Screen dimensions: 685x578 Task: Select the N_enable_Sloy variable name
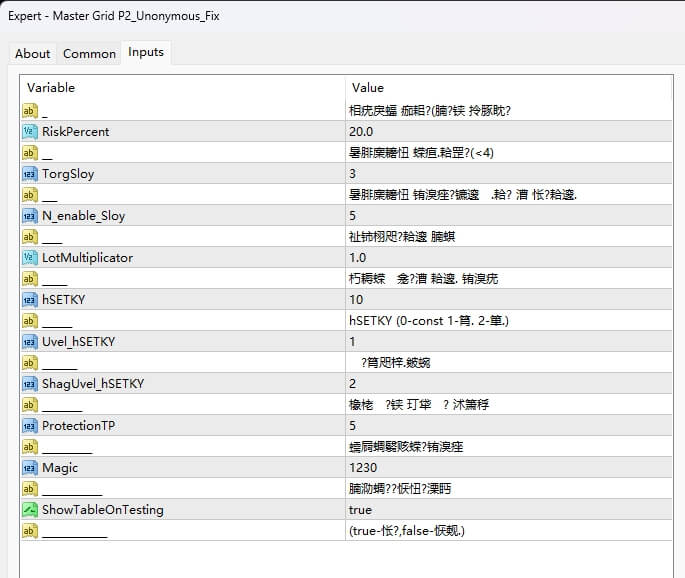(x=83, y=216)
